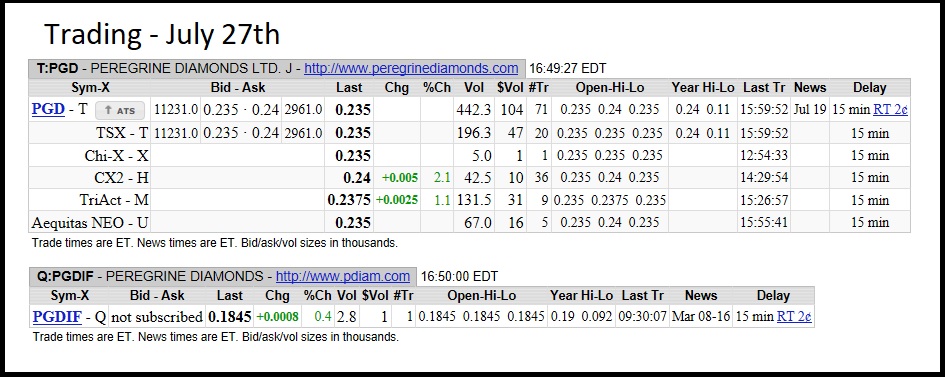
Task: Click volume value 196.3 in TSX row
Action: pos(474,133)
